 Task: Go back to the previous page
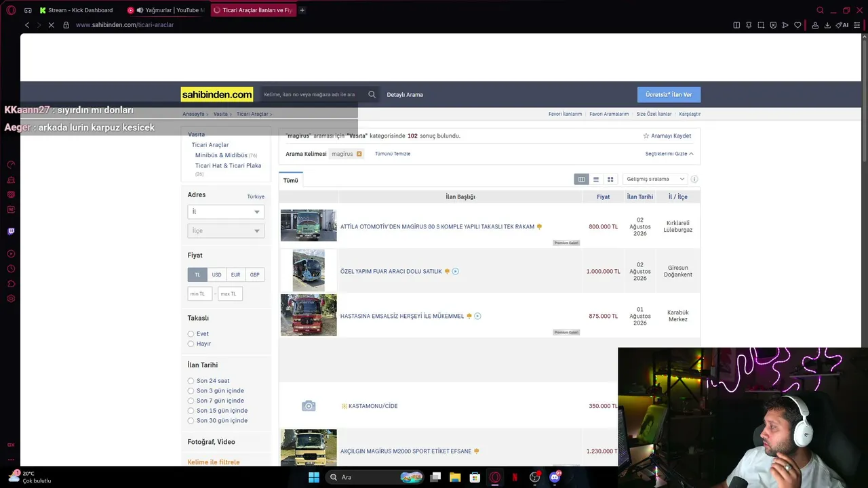point(27,25)
